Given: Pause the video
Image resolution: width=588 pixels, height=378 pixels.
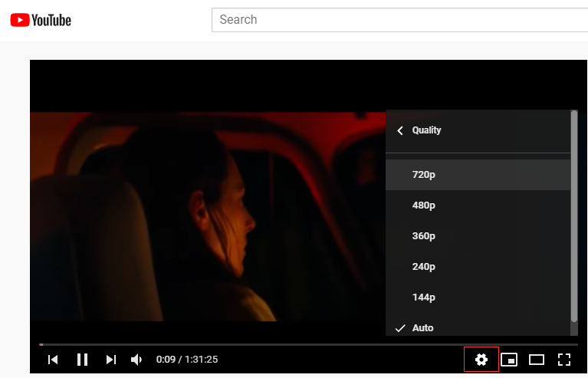Looking at the screenshot, I should coord(82,360).
